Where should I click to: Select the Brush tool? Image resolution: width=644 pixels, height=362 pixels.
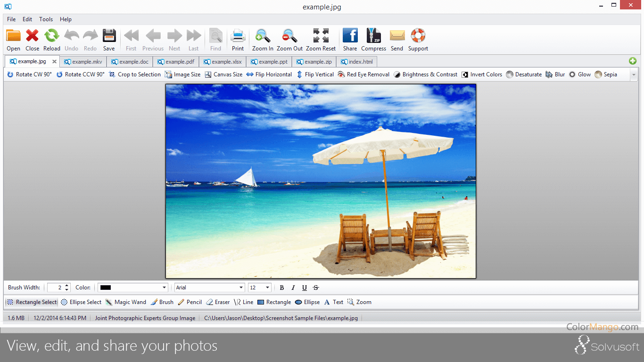[162, 302]
